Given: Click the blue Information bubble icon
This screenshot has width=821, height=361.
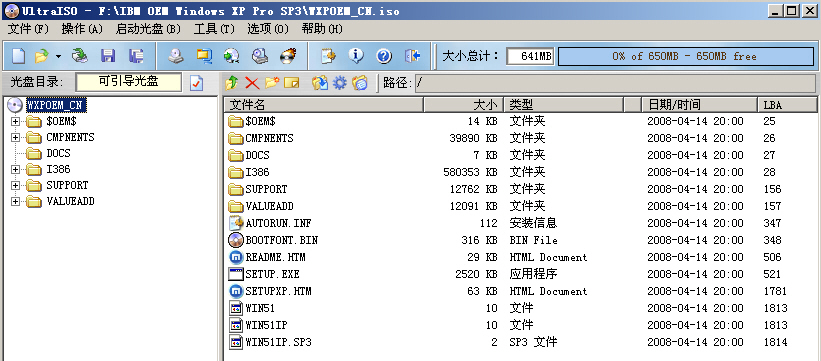Looking at the screenshot, I should (x=356, y=56).
